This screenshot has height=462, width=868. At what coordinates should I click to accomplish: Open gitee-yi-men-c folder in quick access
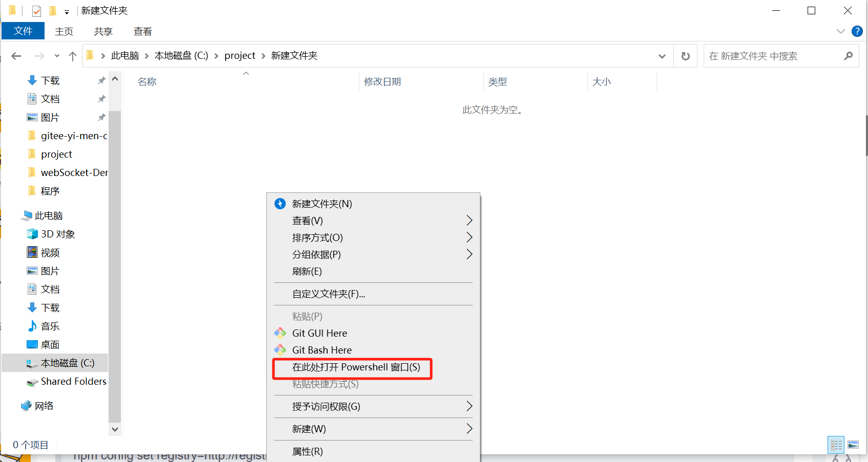click(67, 136)
